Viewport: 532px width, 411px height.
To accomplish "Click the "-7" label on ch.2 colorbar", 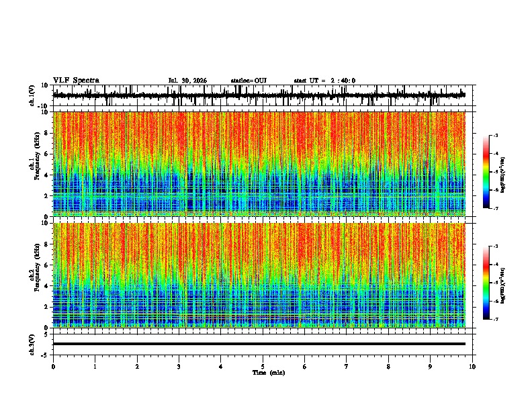I will 495,319.
